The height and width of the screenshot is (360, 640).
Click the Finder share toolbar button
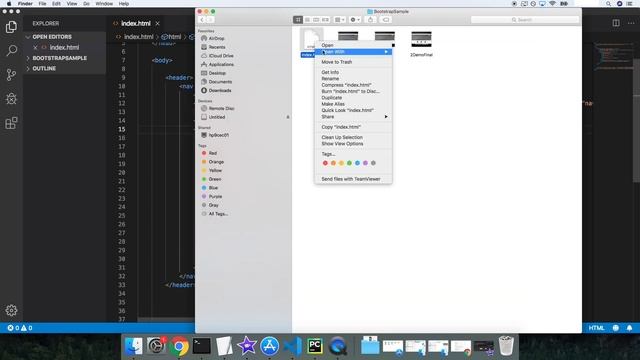coord(370,20)
